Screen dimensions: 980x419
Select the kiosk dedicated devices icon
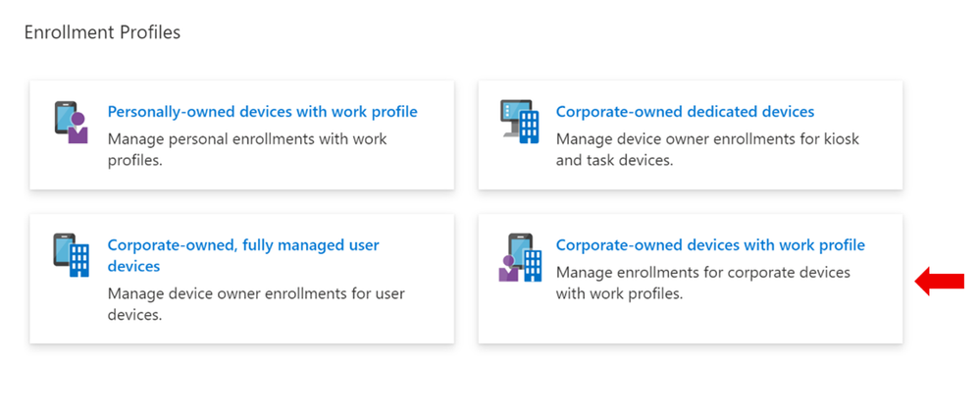[519, 122]
